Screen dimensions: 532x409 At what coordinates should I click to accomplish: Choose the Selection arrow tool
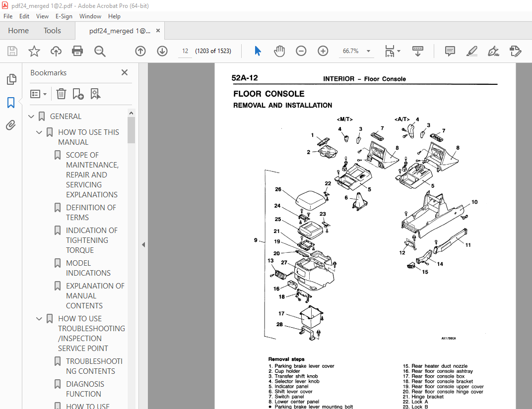[258, 51]
